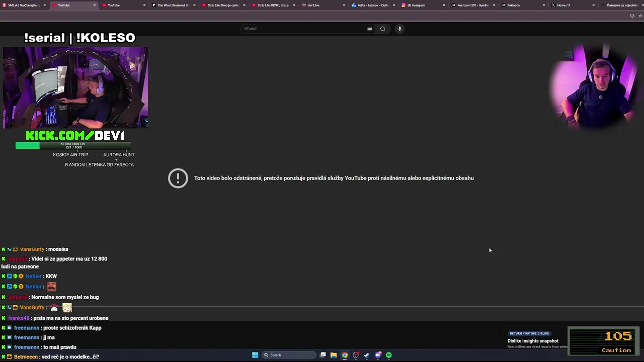
Task: Switch to the SME.sk tab
Action: (23, 5)
